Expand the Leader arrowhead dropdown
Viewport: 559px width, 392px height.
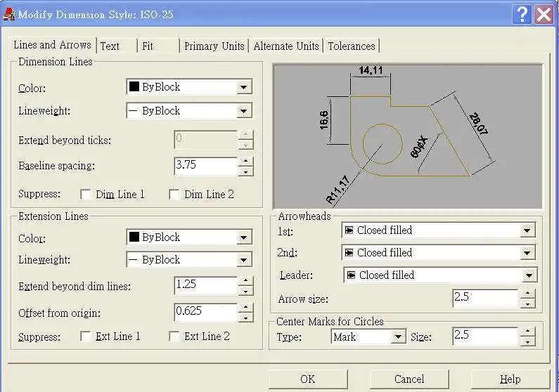click(x=529, y=275)
